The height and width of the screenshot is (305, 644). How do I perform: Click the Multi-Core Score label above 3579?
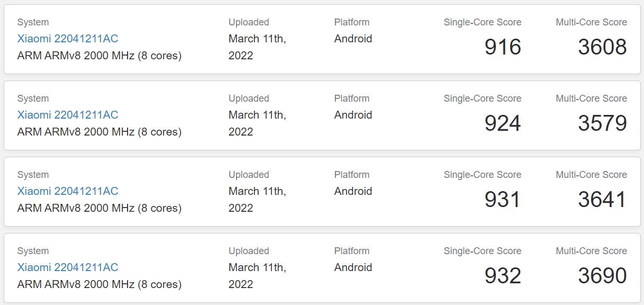point(591,98)
